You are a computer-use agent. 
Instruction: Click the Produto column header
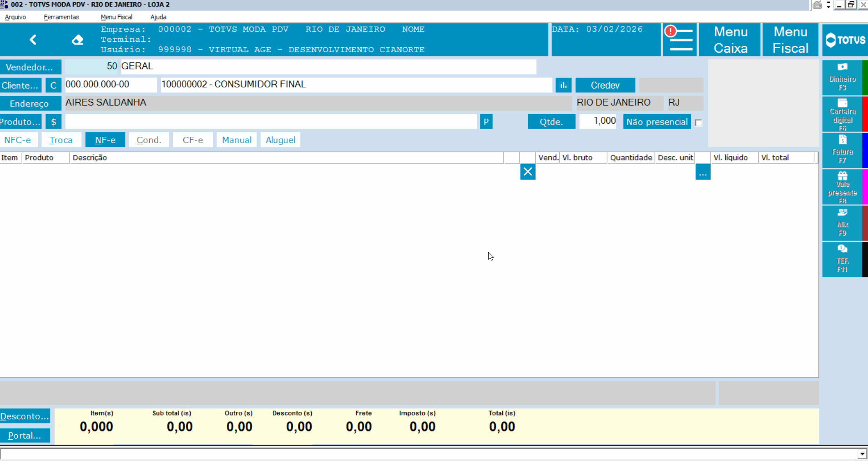[46, 158]
